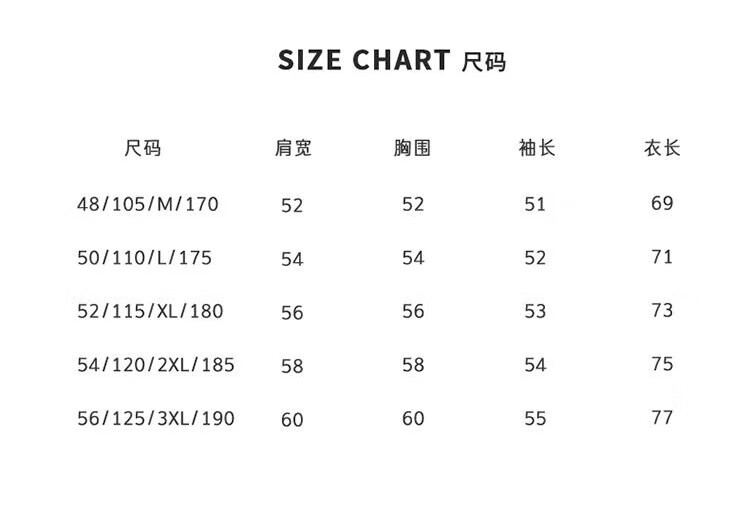Click the 54/120/2XL/185 size row label
Image resolution: width=750 pixels, height=507 pixels.
point(156,365)
